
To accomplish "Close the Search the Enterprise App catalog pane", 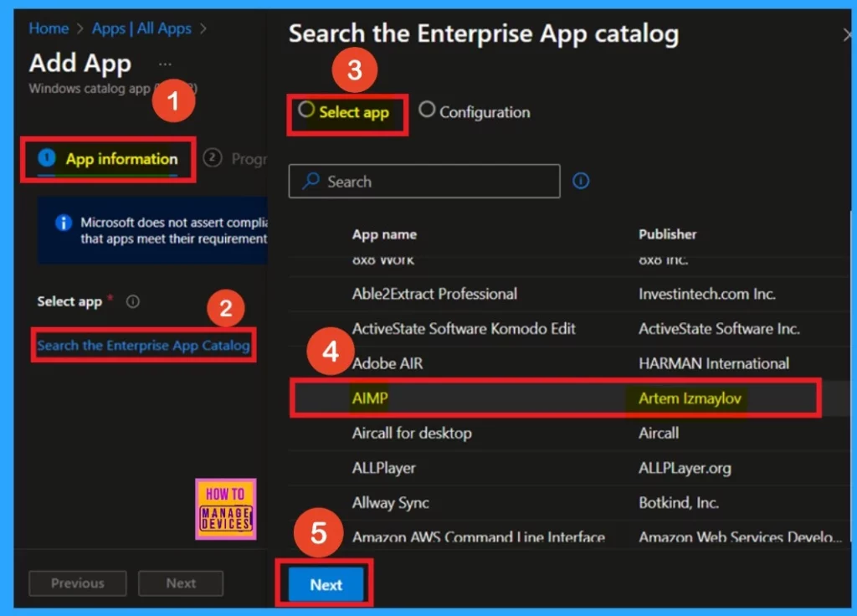I will click(847, 35).
